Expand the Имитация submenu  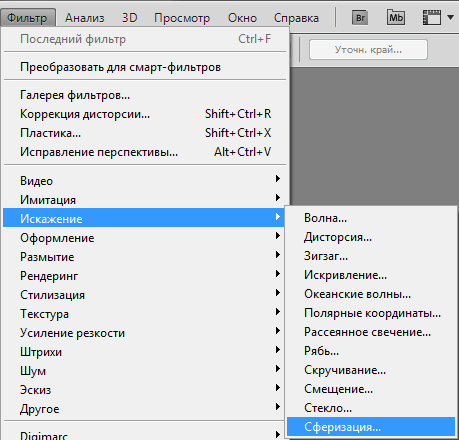tap(145, 200)
